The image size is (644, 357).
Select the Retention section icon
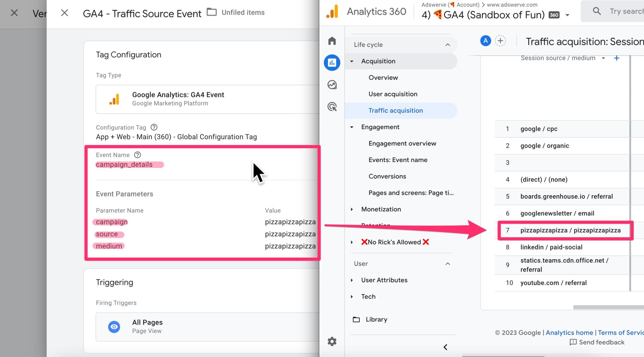pyautogui.click(x=353, y=226)
